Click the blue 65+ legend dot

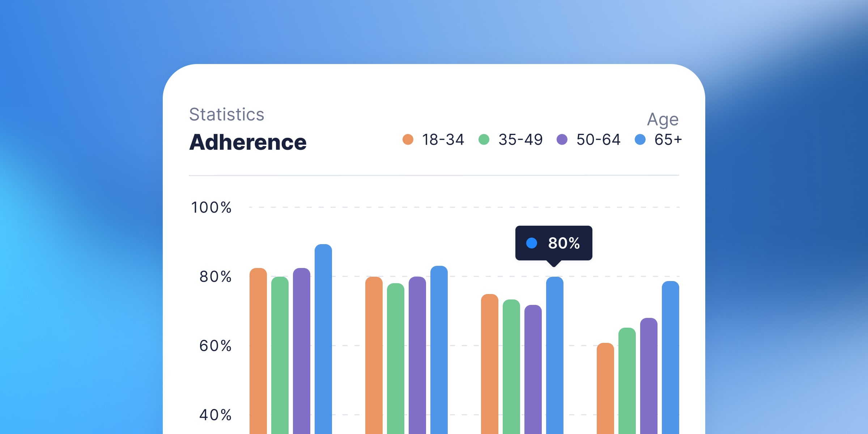[x=640, y=140]
